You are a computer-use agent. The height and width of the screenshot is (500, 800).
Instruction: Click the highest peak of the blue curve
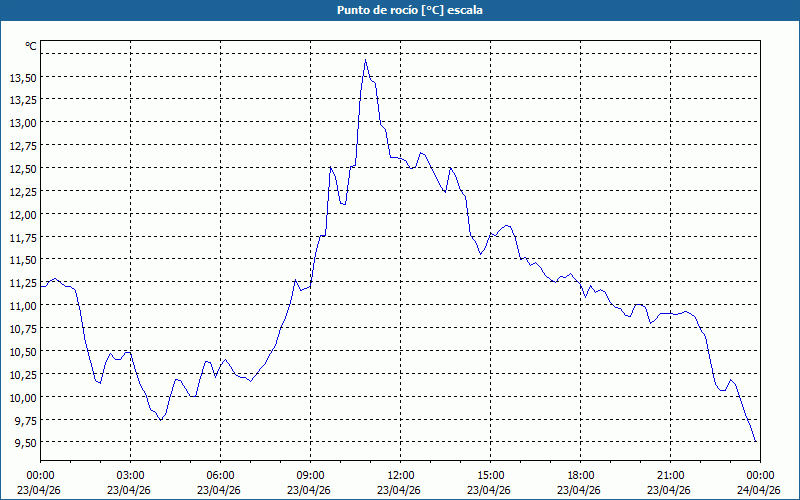[x=365, y=60]
